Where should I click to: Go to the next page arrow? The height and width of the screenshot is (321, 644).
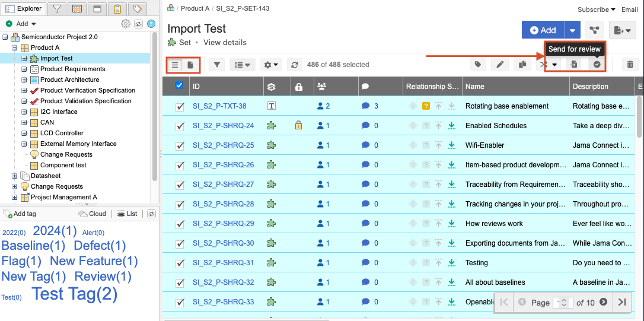(x=603, y=302)
